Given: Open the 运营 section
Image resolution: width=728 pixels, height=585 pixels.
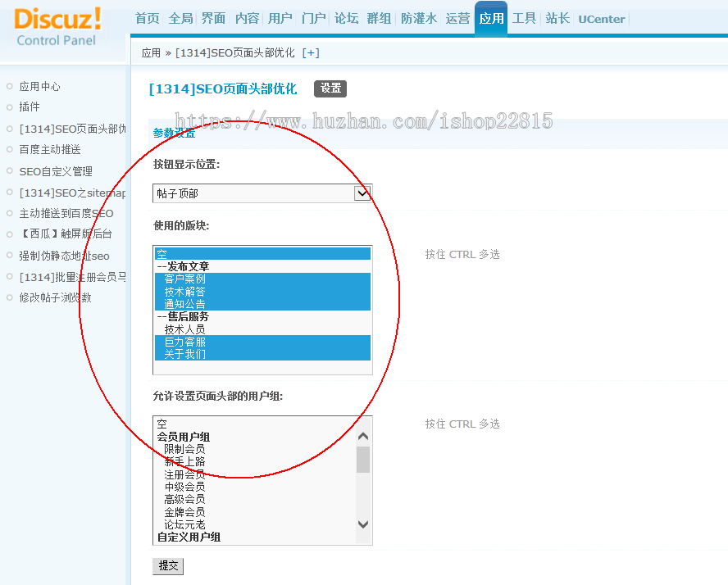Looking at the screenshot, I should tap(457, 18).
